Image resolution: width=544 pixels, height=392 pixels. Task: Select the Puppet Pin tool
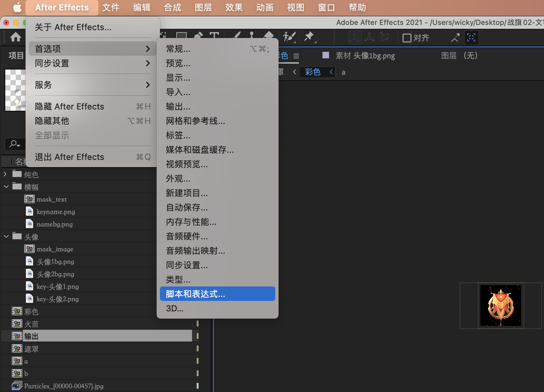pos(309,37)
